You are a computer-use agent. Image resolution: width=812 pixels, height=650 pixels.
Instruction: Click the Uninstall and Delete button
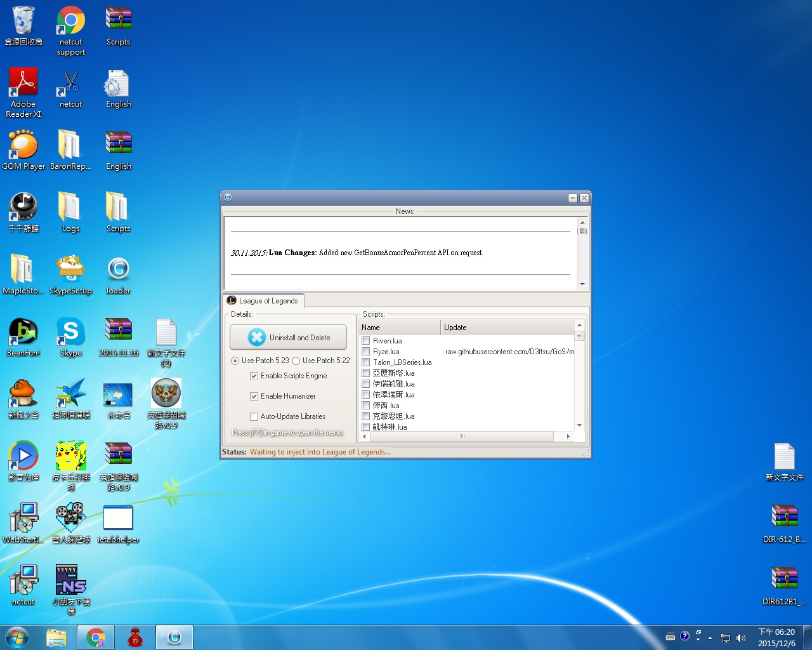(289, 337)
